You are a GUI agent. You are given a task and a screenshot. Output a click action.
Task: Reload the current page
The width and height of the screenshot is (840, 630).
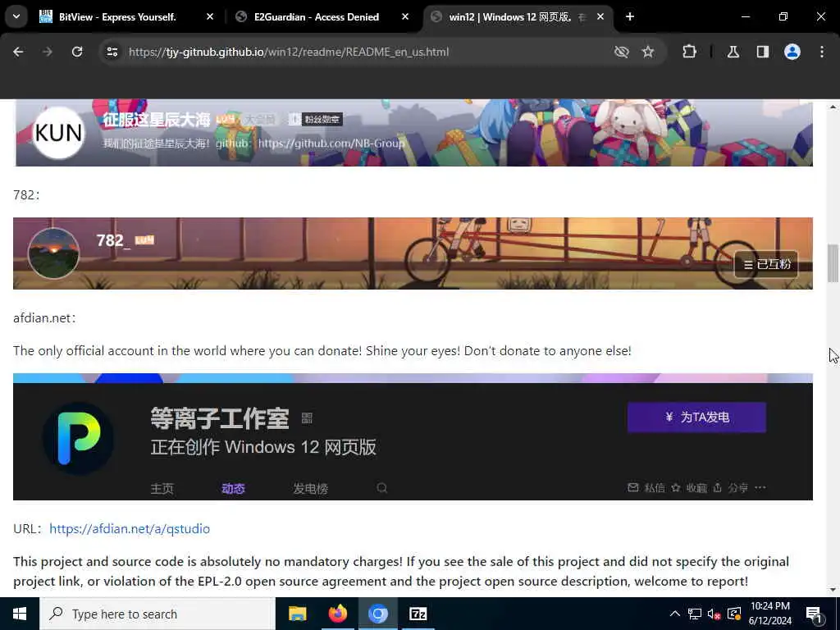(77, 52)
